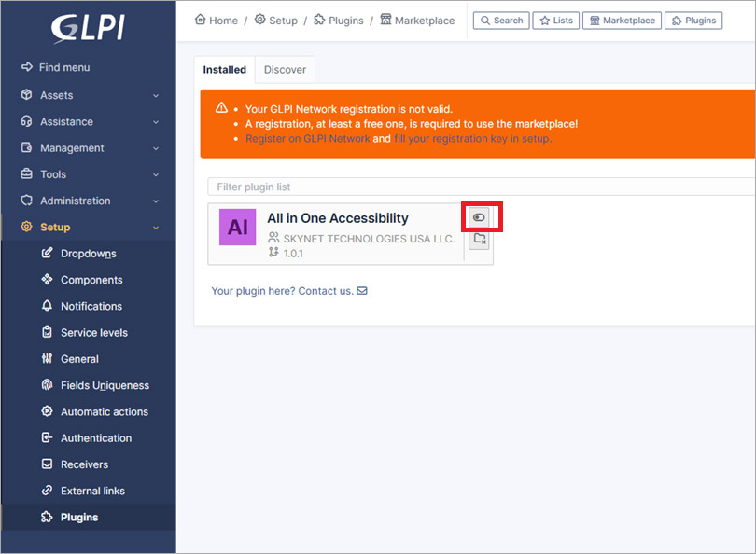Screen dimensions: 756x554
Task: Expand the Assets menu
Action: coord(88,95)
